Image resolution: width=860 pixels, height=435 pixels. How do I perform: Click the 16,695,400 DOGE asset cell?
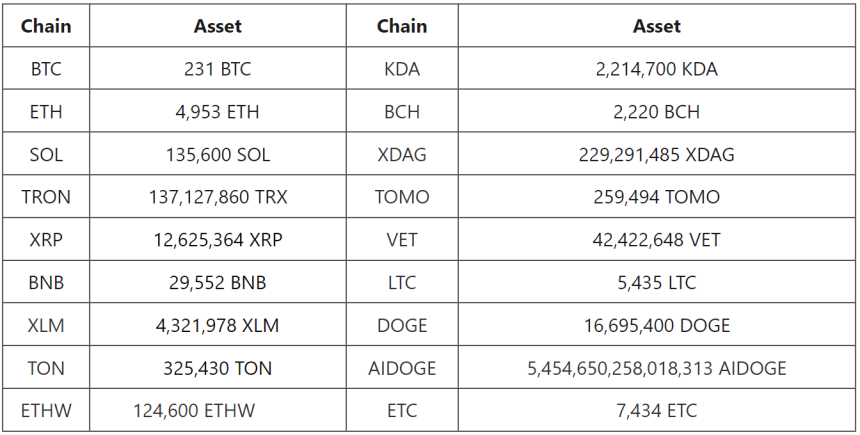point(656,325)
